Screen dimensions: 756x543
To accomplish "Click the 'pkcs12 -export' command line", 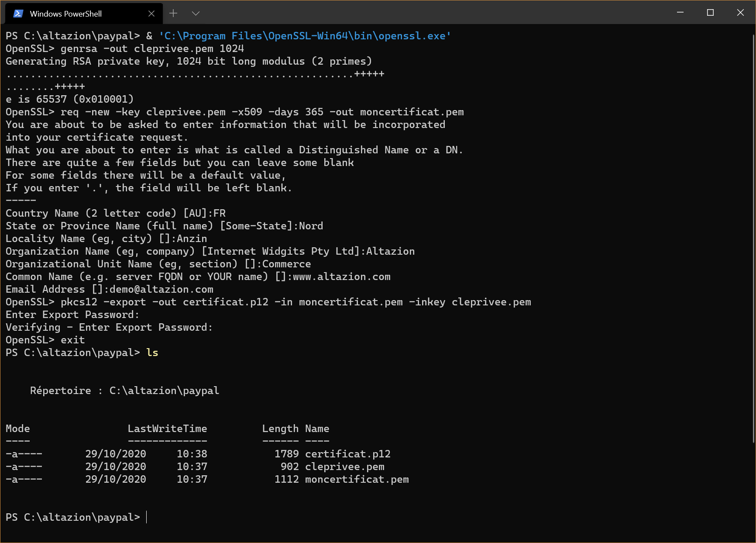I will coord(268,302).
